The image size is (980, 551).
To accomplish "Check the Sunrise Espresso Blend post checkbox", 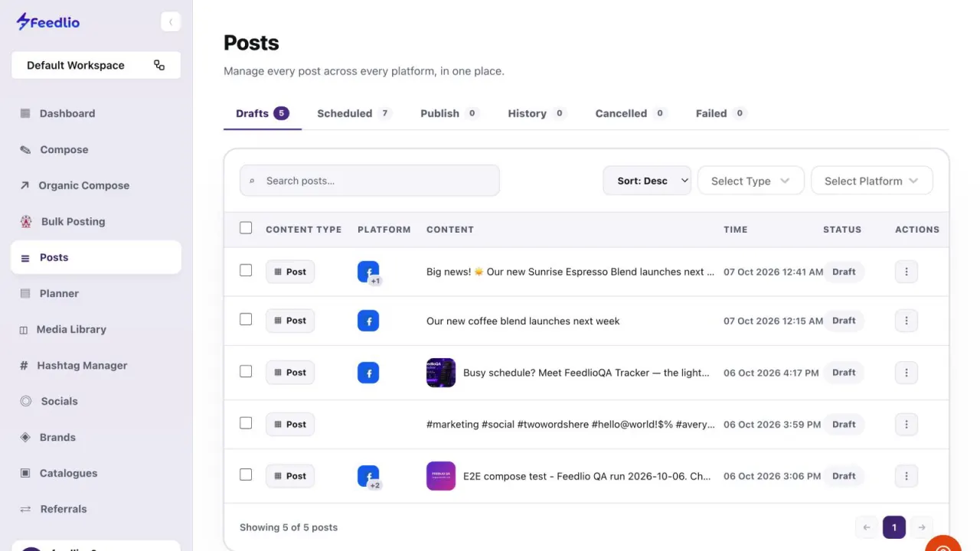I will [x=246, y=270].
